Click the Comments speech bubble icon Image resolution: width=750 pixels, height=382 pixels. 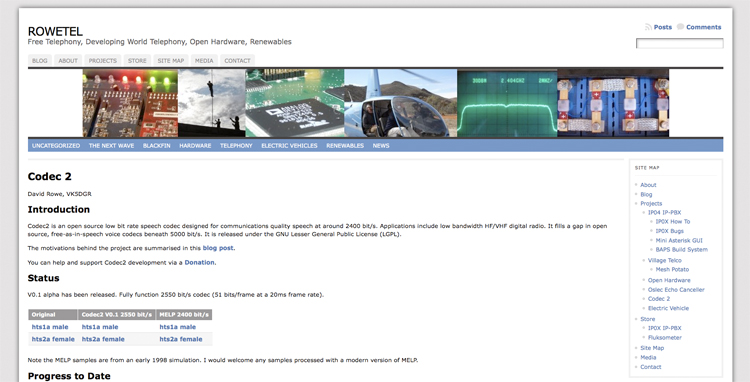click(x=680, y=27)
